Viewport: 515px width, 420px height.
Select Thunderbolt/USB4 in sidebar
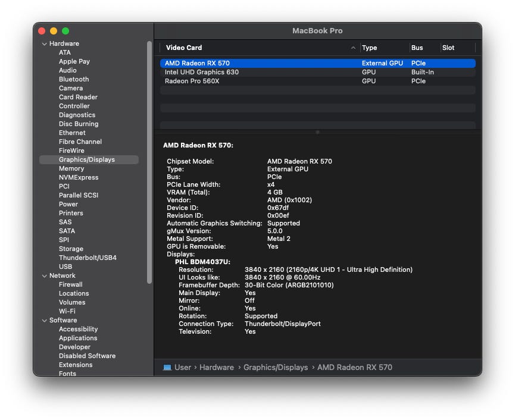click(88, 258)
